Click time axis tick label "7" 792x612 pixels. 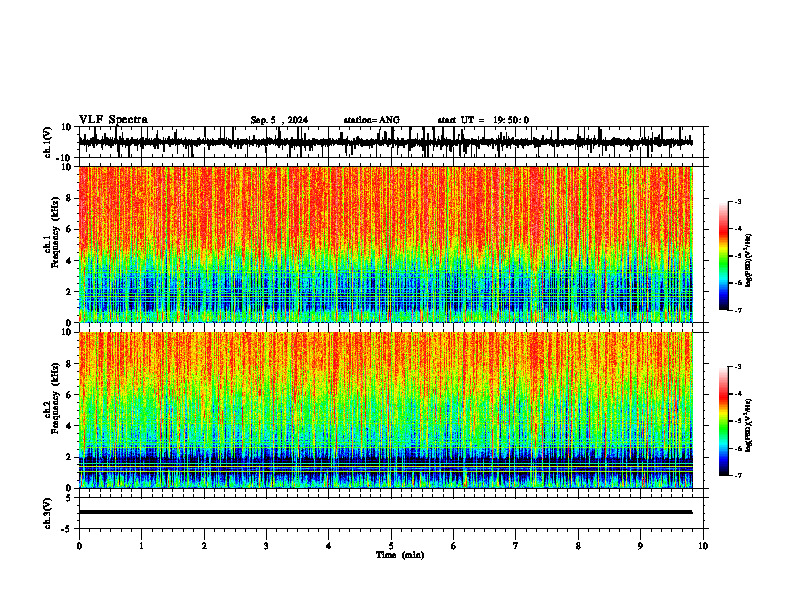516,546
